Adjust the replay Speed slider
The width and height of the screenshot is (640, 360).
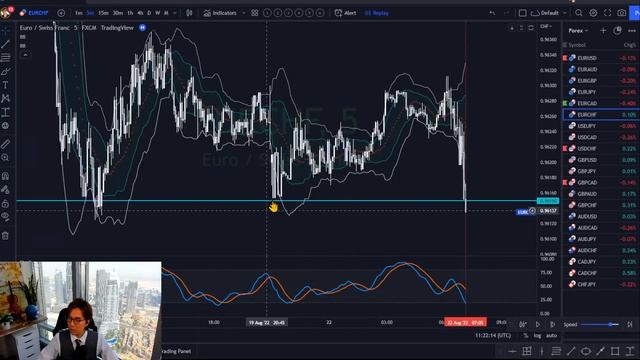pos(601,324)
